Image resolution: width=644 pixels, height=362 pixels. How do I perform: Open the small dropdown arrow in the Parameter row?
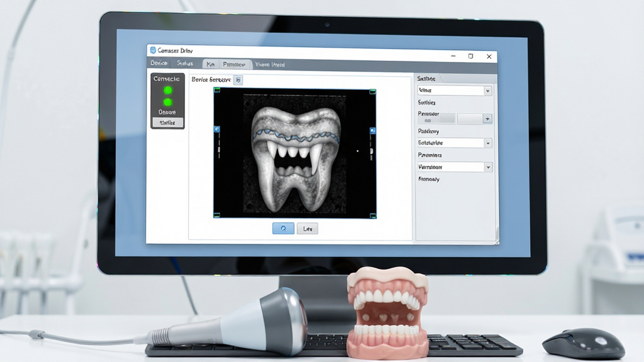click(x=487, y=119)
